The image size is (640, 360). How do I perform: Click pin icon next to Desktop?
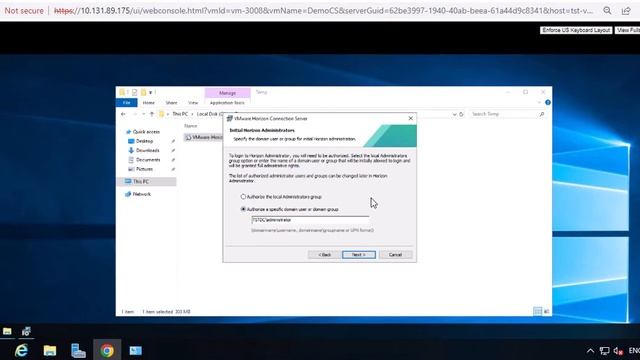[x=173, y=141]
